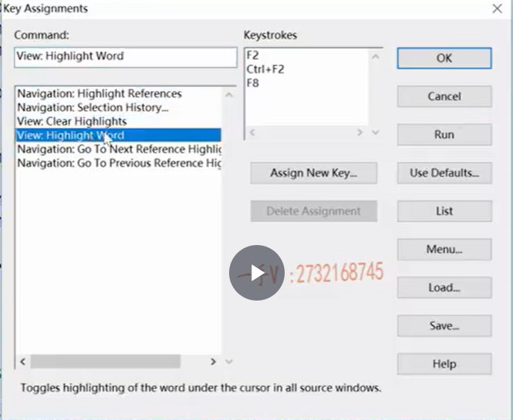Click Keystrokes list scroll-left arrow
Viewport: 513px width, 420px height.
[252, 133]
